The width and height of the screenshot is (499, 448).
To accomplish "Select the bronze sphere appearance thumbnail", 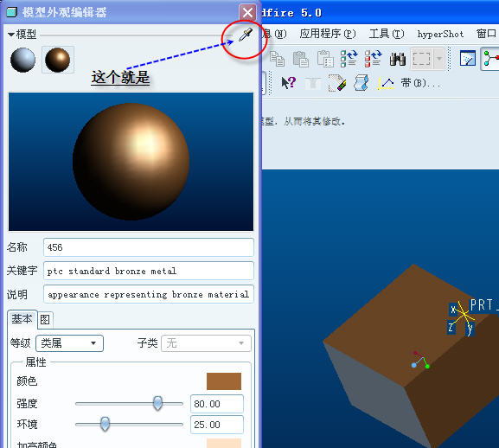I will click(x=58, y=60).
